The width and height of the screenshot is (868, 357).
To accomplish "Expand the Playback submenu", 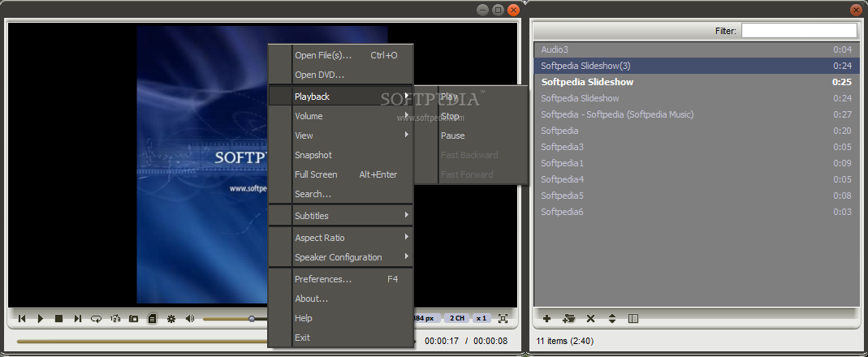I will tap(341, 97).
